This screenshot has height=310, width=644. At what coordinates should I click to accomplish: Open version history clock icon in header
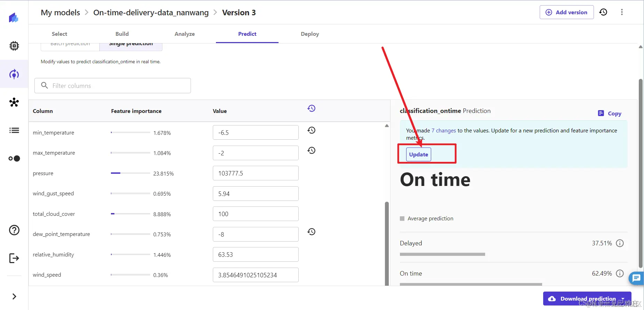coord(603,12)
